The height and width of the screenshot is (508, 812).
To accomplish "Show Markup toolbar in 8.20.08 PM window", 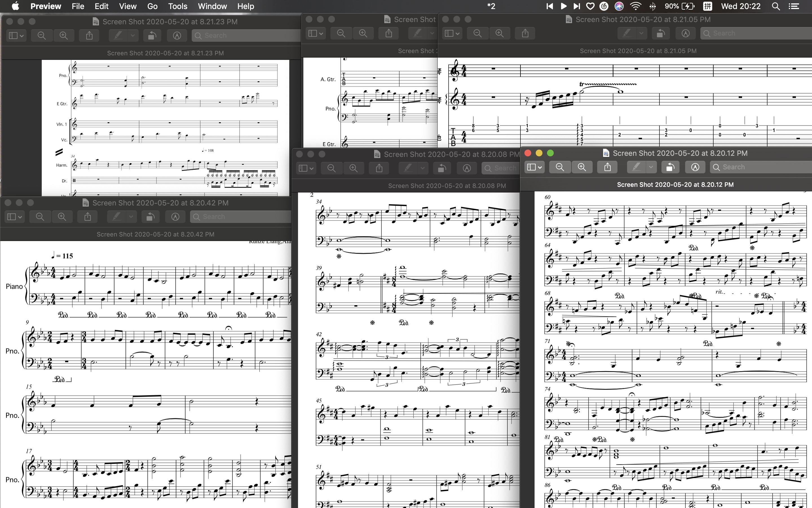I will [467, 168].
